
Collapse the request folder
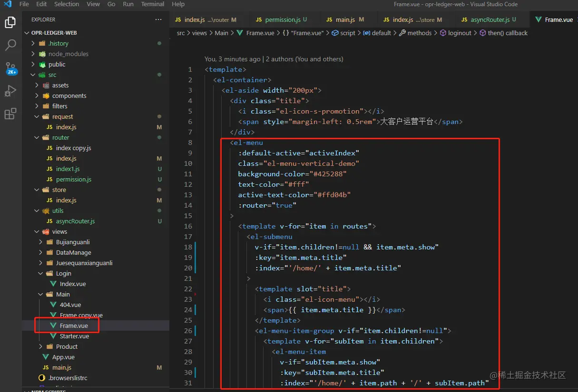point(62,116)
